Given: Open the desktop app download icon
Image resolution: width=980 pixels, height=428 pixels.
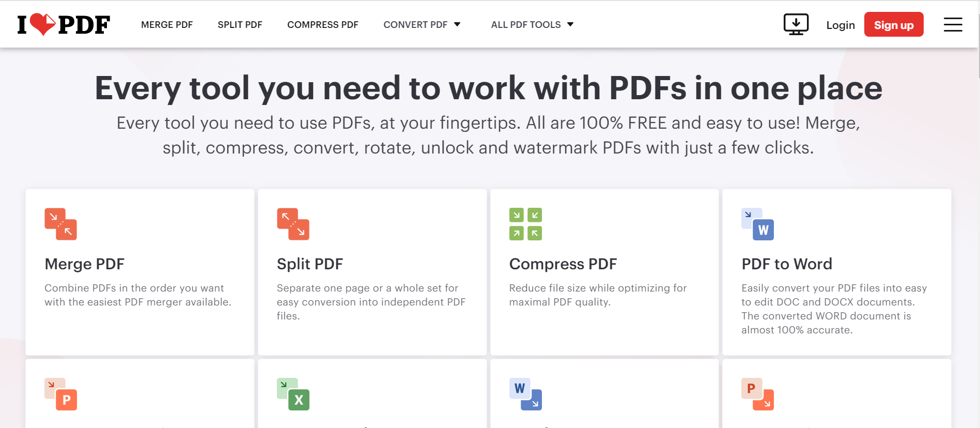Looking at the screenshot, I should coord(796,24).
